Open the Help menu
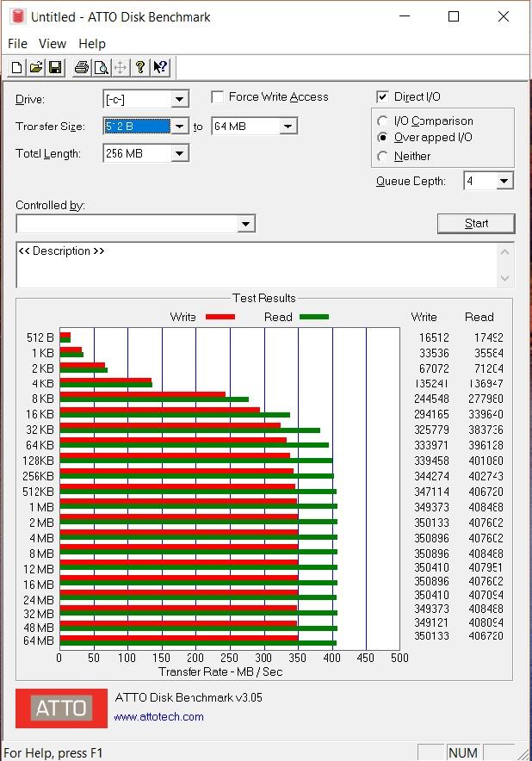 92,44
